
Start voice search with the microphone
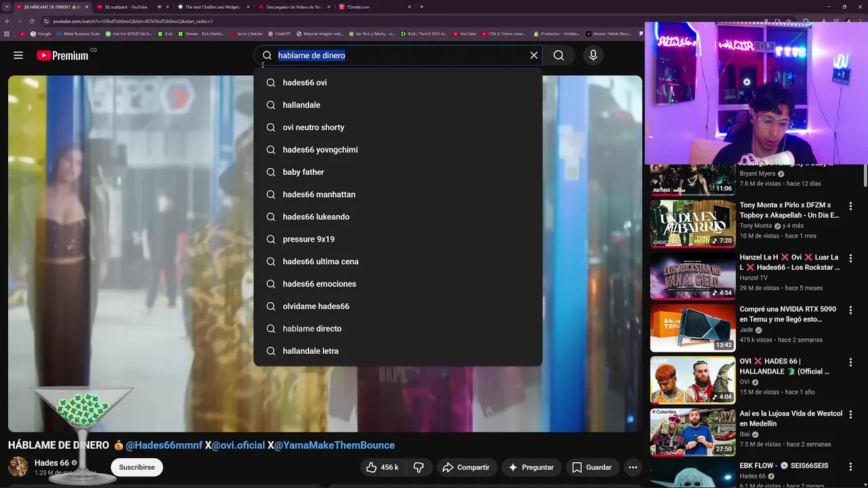coord(593,56)
